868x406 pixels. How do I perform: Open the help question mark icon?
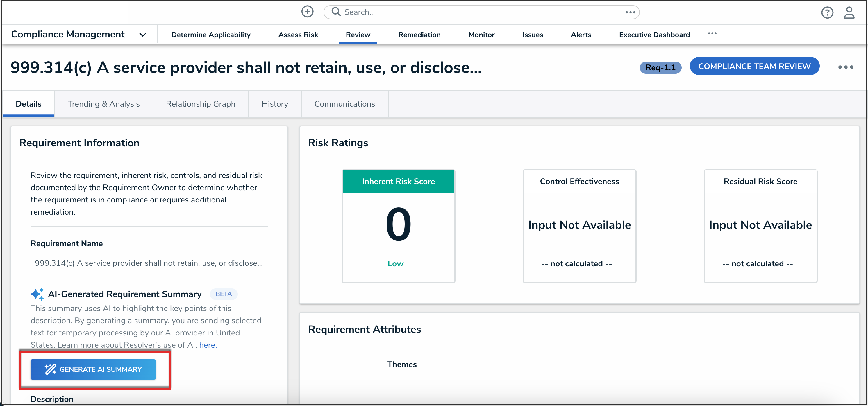826,13
